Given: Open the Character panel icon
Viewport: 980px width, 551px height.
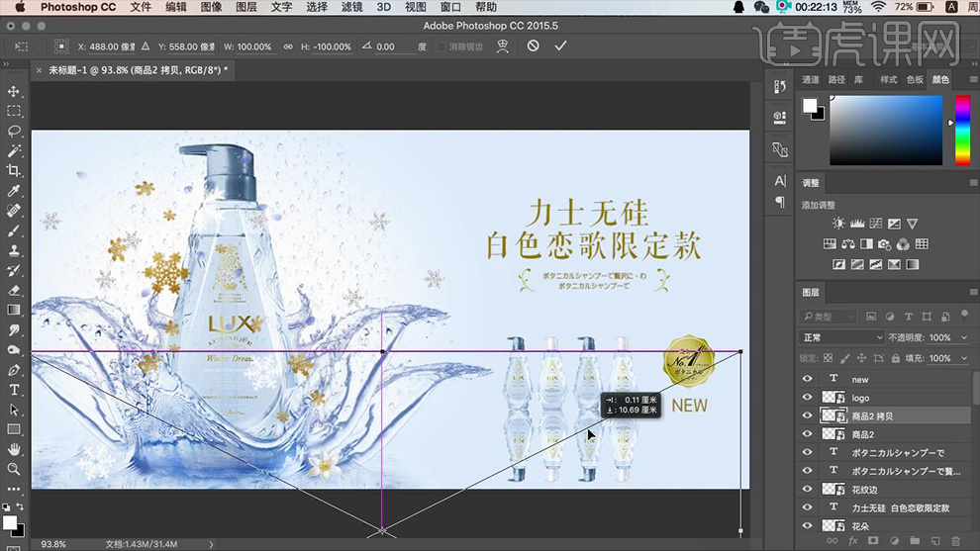Looking at the screenshot, I should point(780,181).
